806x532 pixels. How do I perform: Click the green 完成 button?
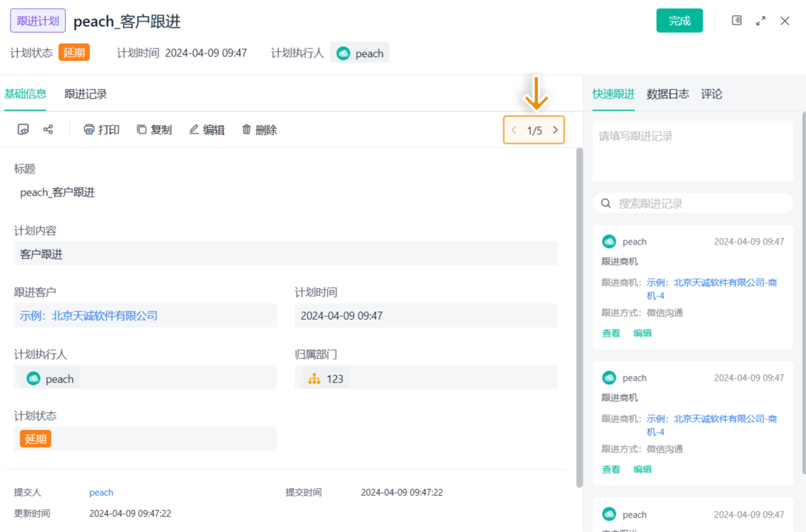(x=679, y=21)
